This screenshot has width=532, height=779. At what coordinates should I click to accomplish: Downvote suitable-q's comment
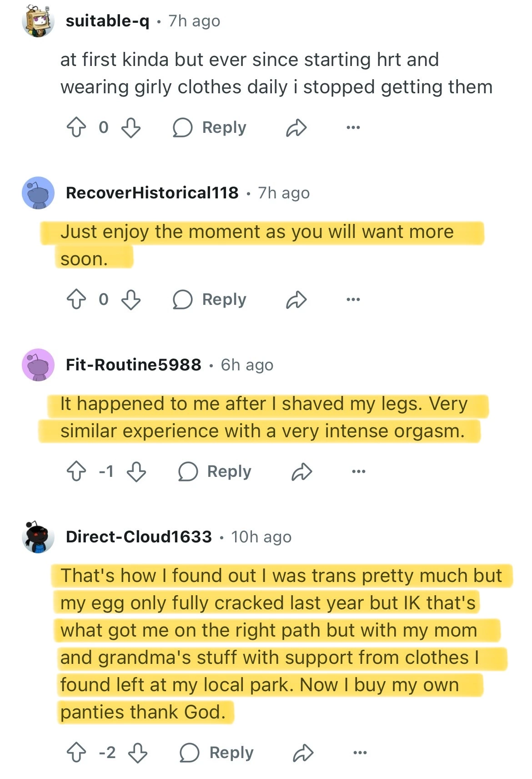click(x=131, y=127)
